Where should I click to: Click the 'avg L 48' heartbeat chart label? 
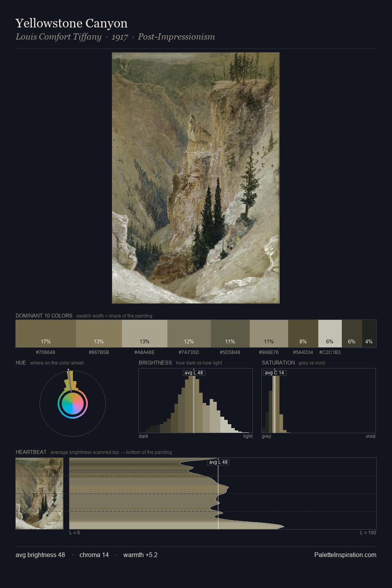(218, 462)
